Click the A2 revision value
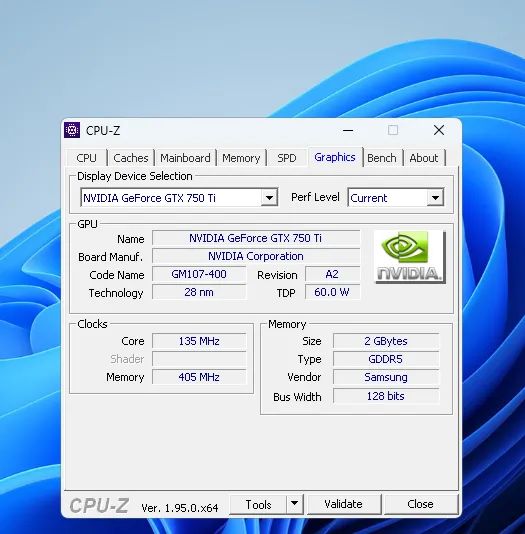Image resolution: width=525 pixels, height=534 pixels. coord(332,274)
